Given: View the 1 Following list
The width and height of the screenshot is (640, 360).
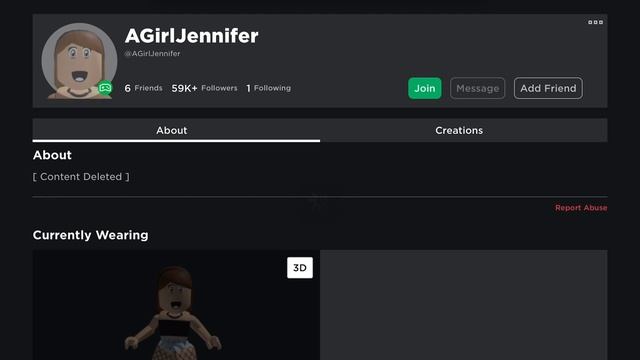Looking at the screenshot, I should tap(269, 88).
